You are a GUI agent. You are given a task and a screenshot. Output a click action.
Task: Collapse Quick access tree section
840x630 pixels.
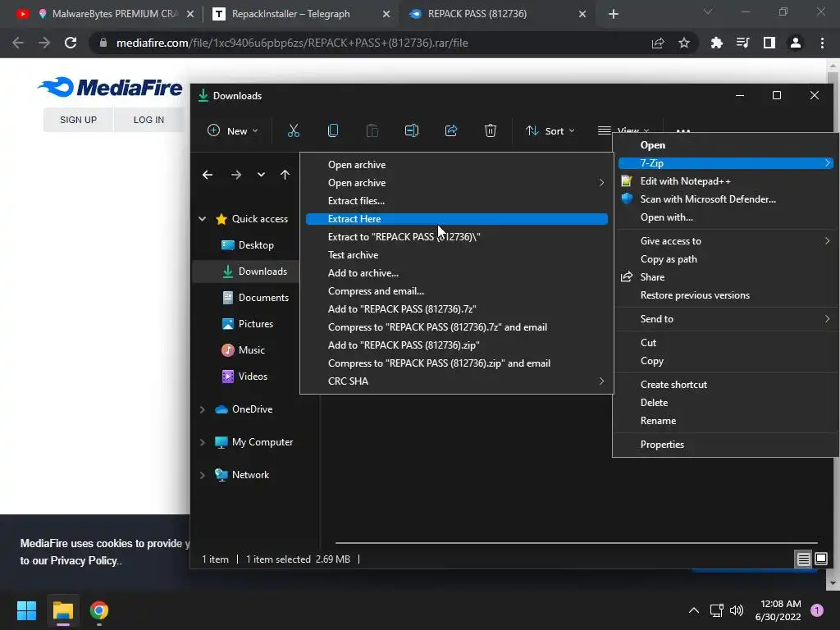pos(203,218)
